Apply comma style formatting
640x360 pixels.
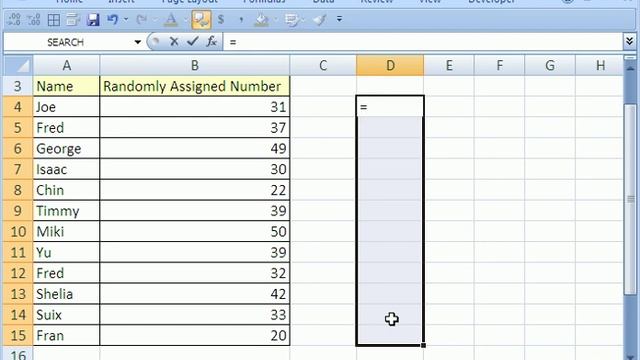click(241, 20)
